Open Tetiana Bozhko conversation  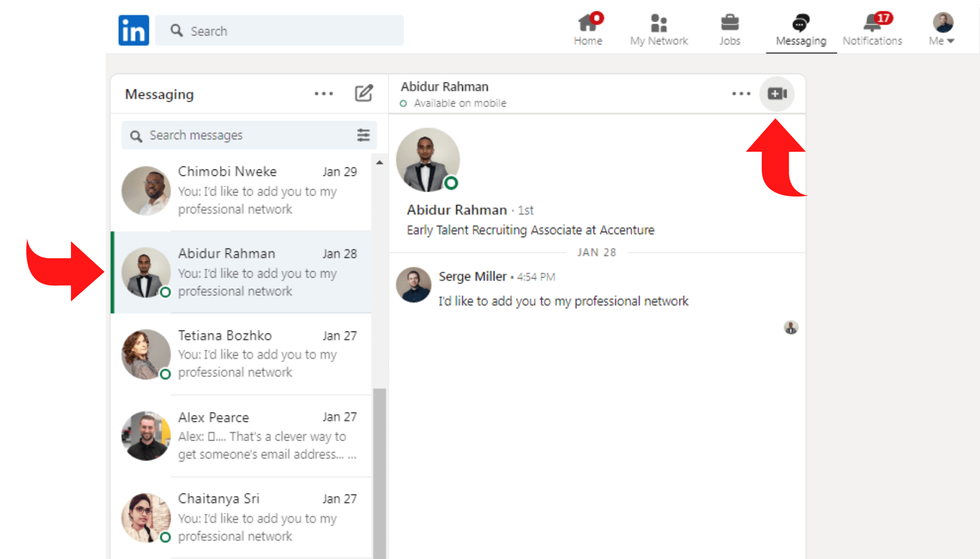pos(241,354)
